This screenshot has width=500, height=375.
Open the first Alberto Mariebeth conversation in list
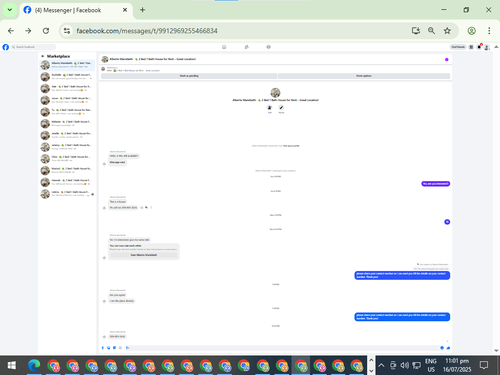[67, 65]
